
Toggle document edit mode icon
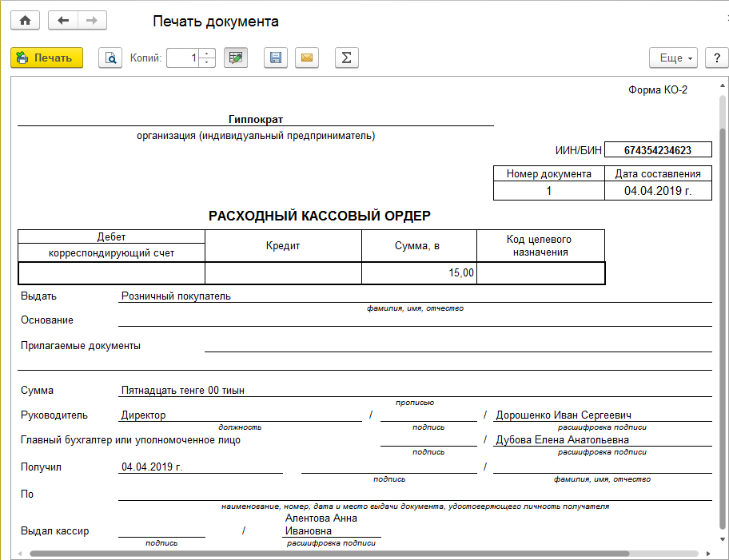pyautogui.click(x=236, y=58)
